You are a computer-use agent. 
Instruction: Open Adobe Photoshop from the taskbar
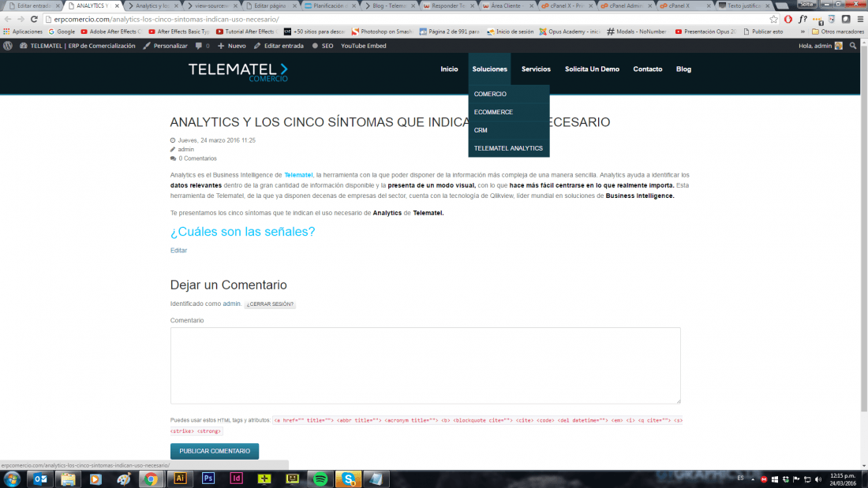pos(208,479)
